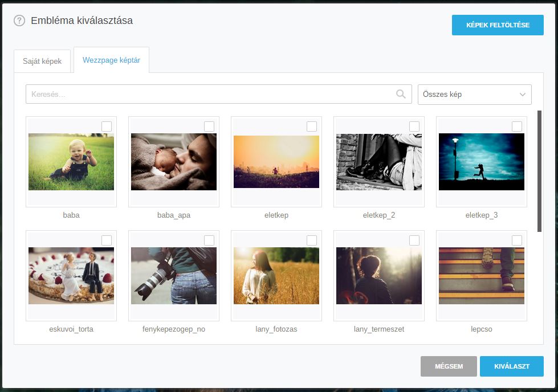This screenshot has height=392, width=558.
Task: Mark the eskuvoi_torta image checkbox
Action: pyautogui.click(x=107, y=240)
